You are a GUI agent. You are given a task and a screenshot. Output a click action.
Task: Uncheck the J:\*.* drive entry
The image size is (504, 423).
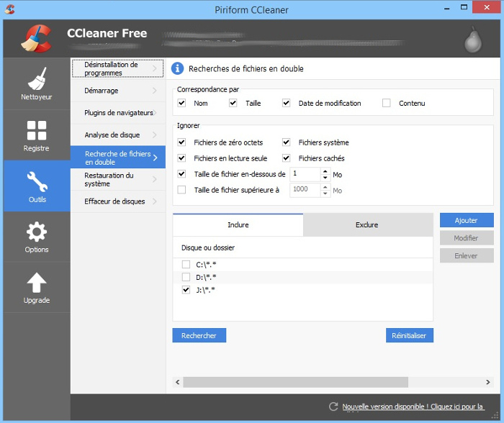click(186, 290)
